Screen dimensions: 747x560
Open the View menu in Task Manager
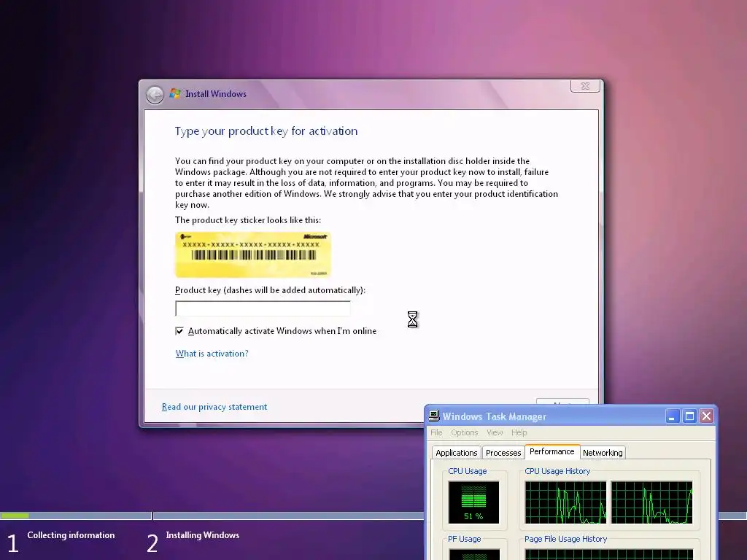(x=495, y=432)
